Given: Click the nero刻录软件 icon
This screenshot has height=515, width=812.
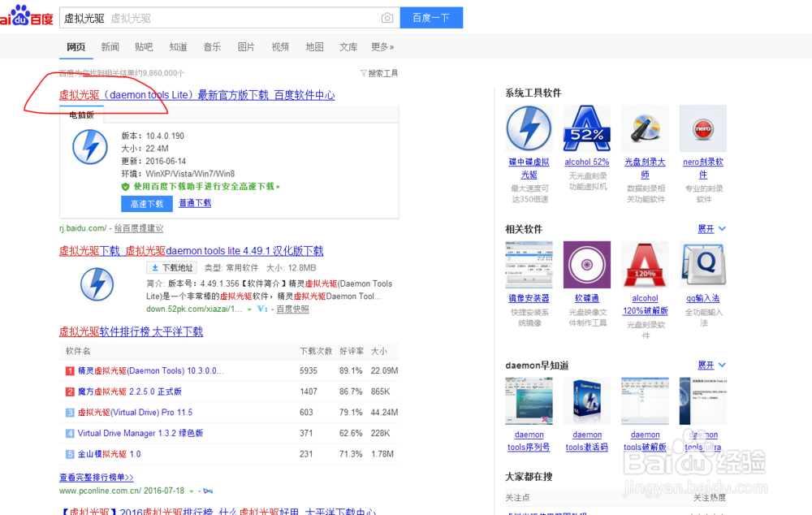Looking at the screenshot, I should tap(702, 128).
